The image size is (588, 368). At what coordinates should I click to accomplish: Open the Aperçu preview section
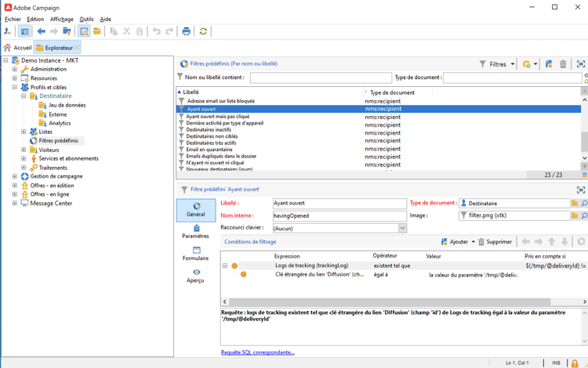coord(195,276)
